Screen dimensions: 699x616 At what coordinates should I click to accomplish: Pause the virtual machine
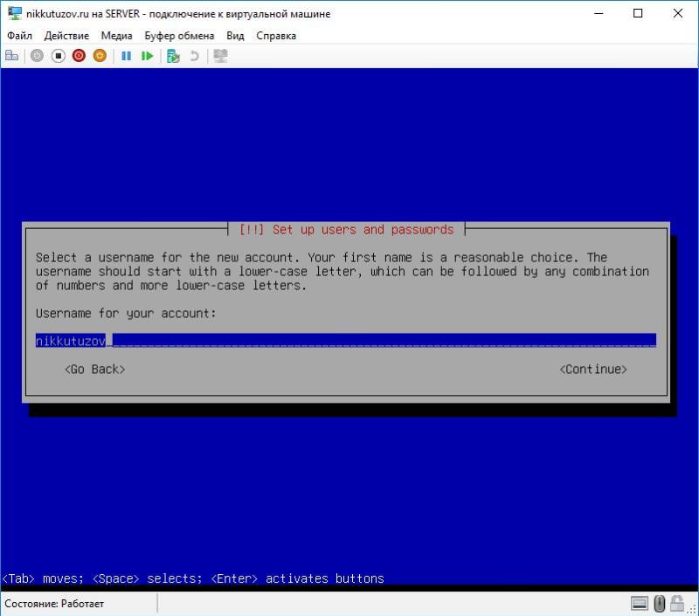tap(126, 56)
